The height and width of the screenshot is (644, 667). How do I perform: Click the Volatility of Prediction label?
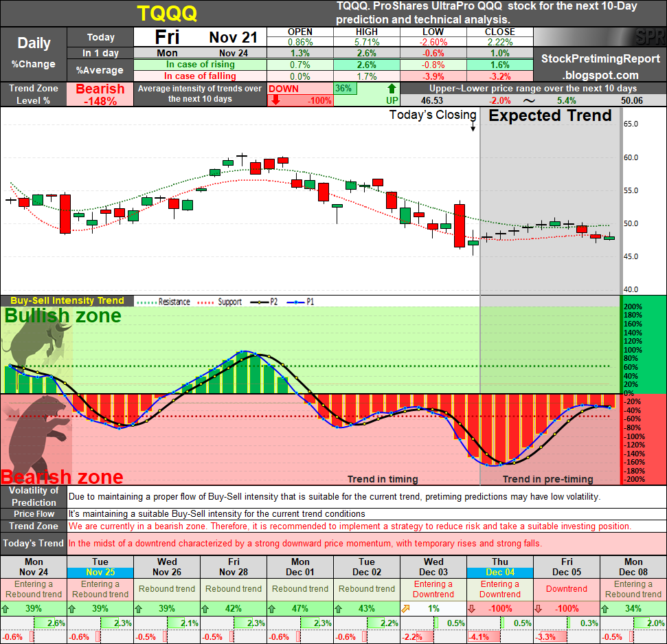34,496
